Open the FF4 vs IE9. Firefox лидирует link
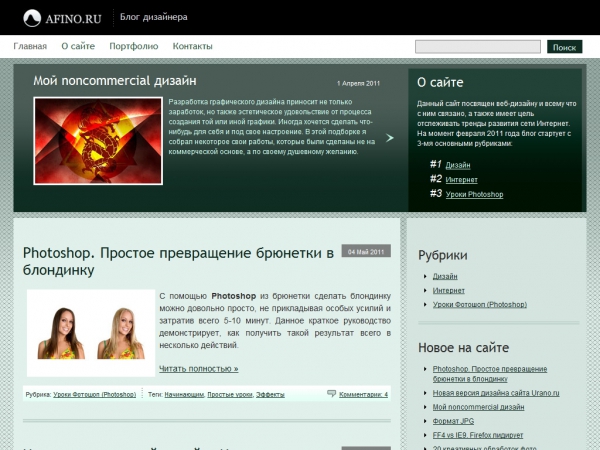Screen dimensions: 600x450 pyautogui.click(x=478, y=435)
